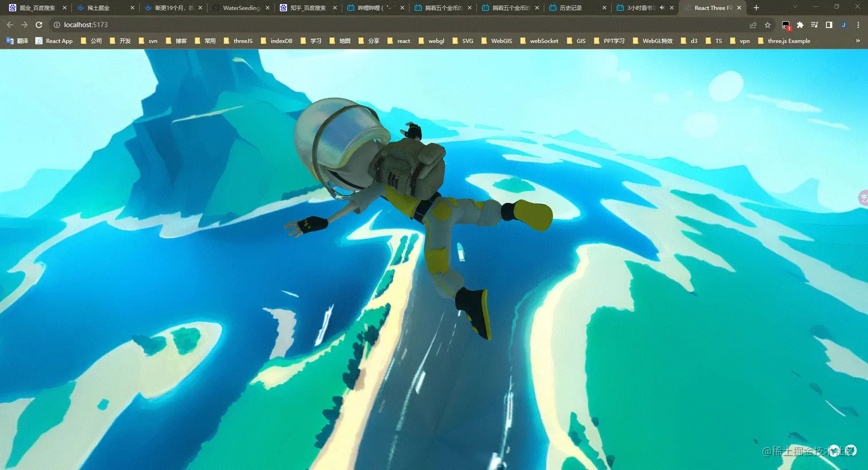Open the svn bookmark folder
The width and height of the screenshot is (868, 470).
[148, 41]
